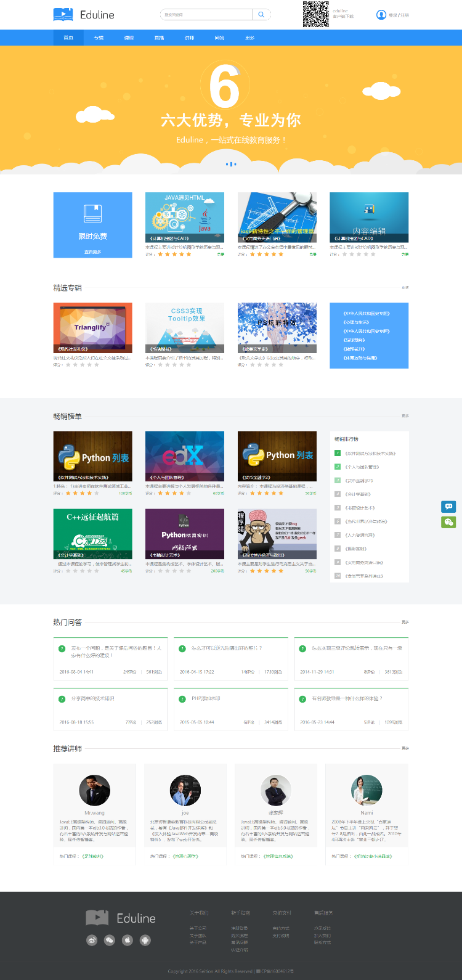Image resolution: width=462 pixels, height=980 pixels.
Task: Open the green WeChat floating icon
Action: [448, 522]
